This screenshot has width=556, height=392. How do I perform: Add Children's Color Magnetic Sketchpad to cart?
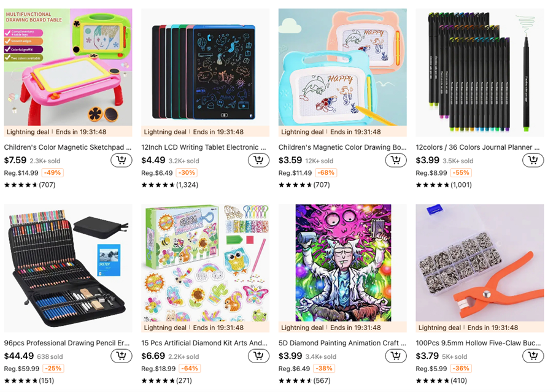tap(122, 160)
